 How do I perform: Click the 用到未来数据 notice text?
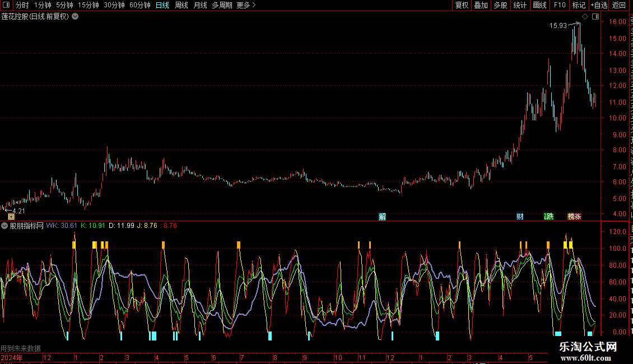(21, 348)
